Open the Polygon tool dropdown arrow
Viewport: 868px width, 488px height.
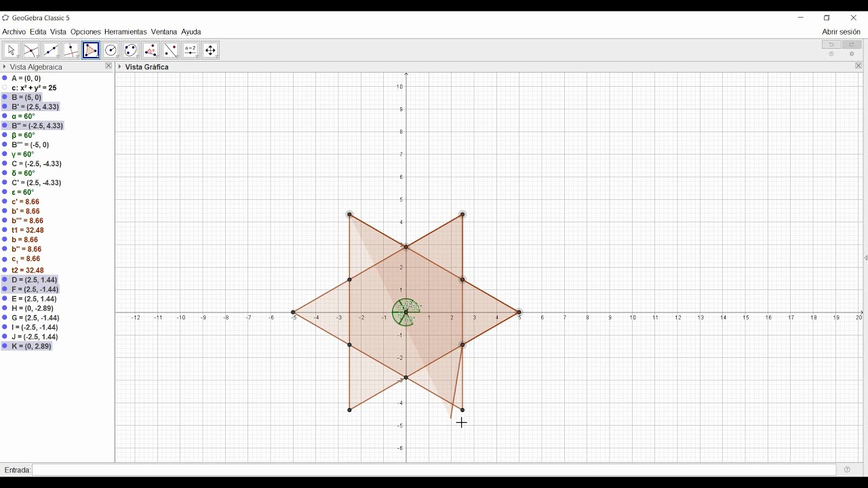click(x=98, y=57)
